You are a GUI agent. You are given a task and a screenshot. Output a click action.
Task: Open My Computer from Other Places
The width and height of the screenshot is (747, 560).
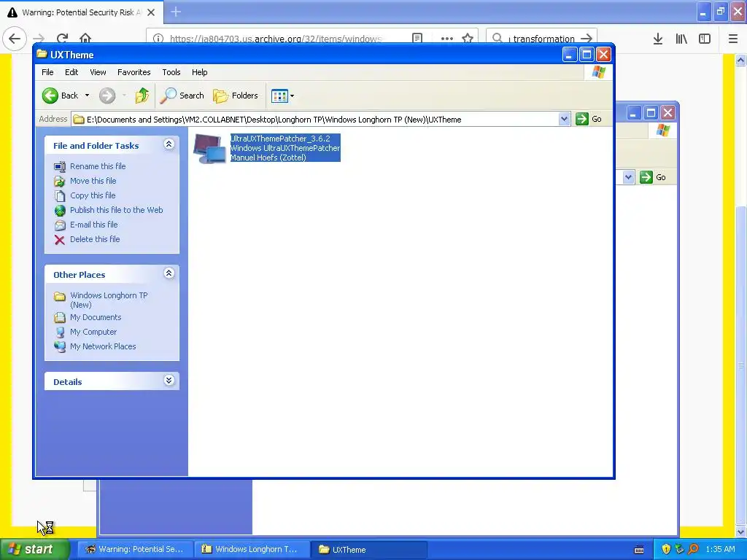click(93, 332)
